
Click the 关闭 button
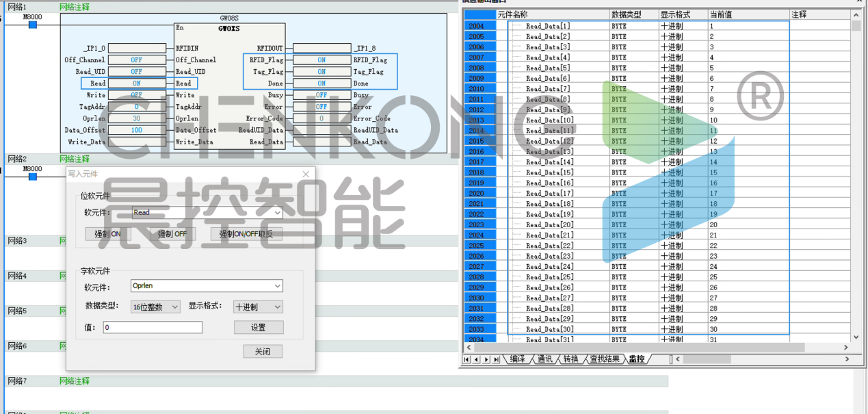263,351
